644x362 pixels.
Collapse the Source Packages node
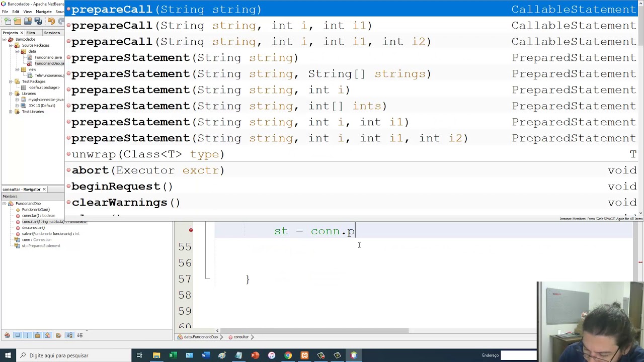tap(11, 45)
